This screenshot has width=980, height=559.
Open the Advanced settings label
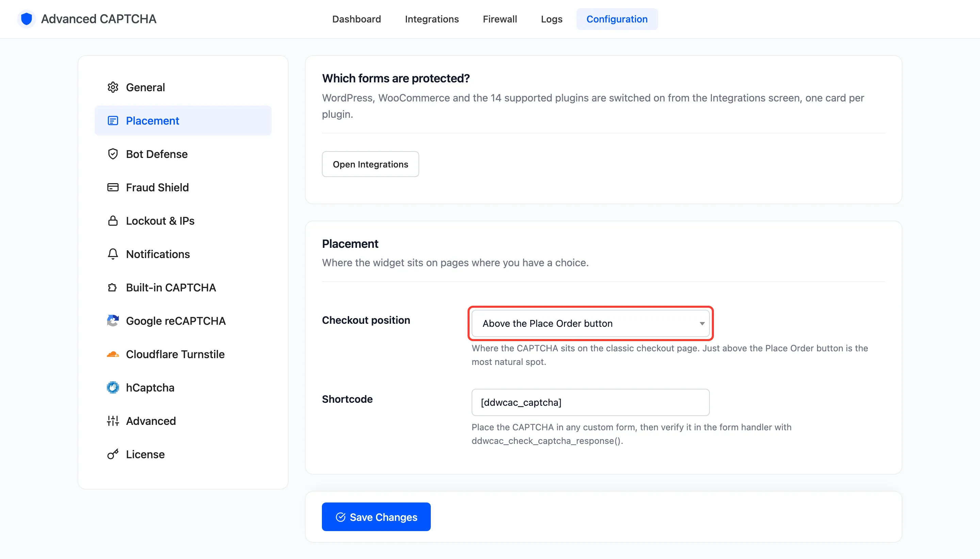click(151, 421)
